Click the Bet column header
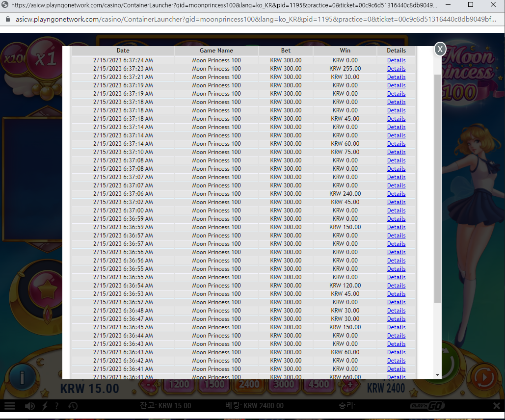The height and width of the screenshot is (420, 505). 286,51
